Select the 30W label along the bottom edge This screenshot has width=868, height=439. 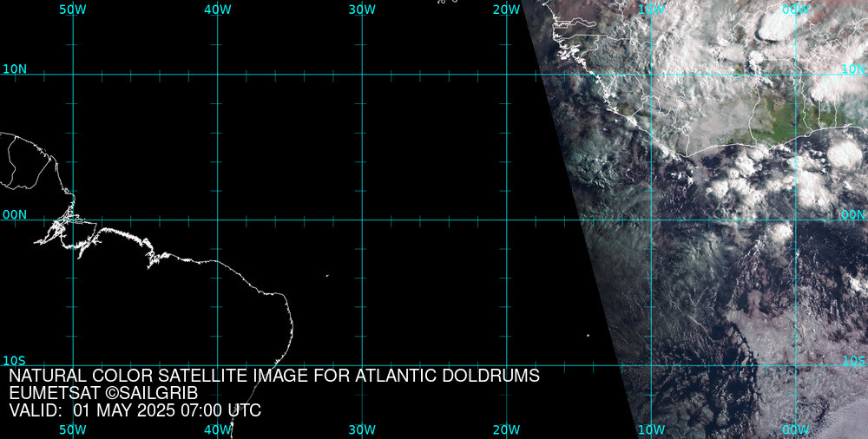363,429
